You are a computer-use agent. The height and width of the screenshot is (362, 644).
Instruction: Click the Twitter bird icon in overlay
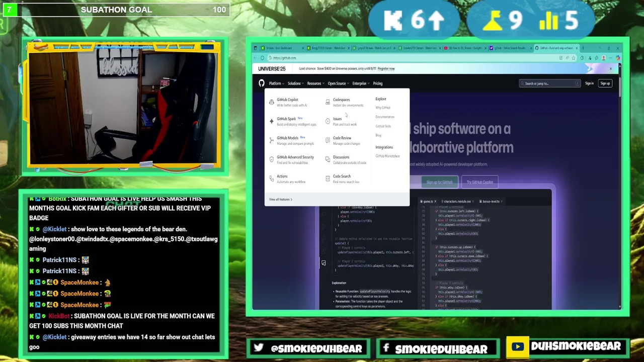tap(259, 348)
